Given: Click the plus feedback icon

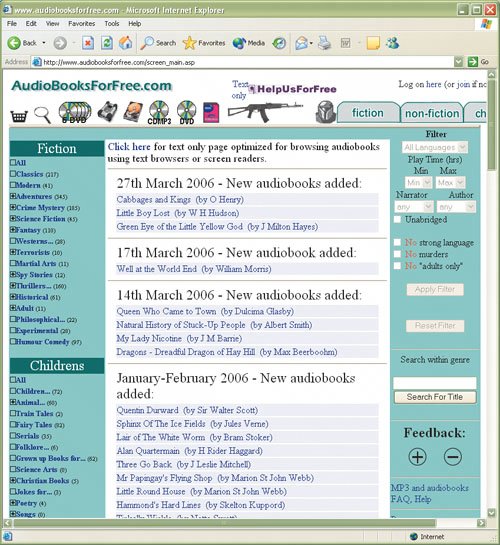Looking at the screenshot, I should pos(417,456).
